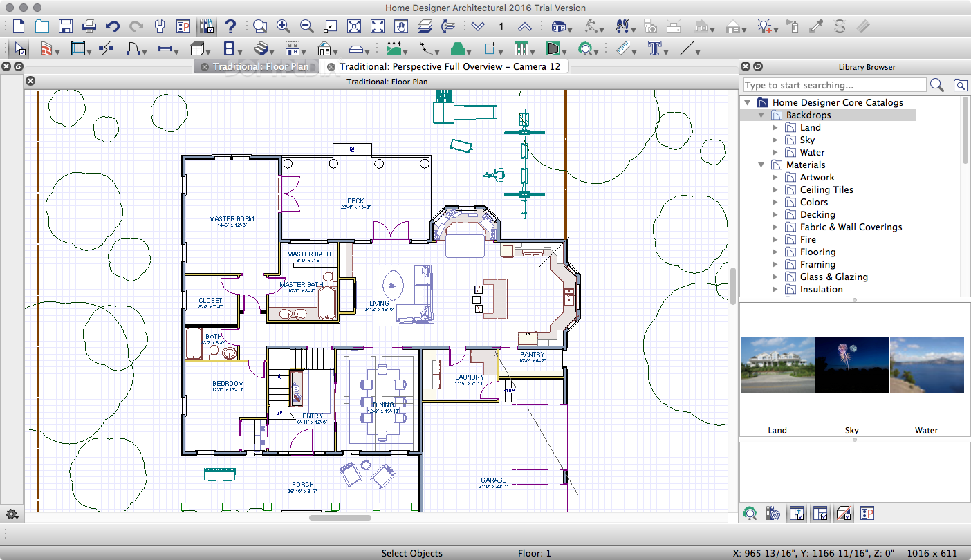The image size is (971, 560).
Task: Click the Plant Chooser icon in Library Browser
Action: pyautogui.click(x=749, y=513)
